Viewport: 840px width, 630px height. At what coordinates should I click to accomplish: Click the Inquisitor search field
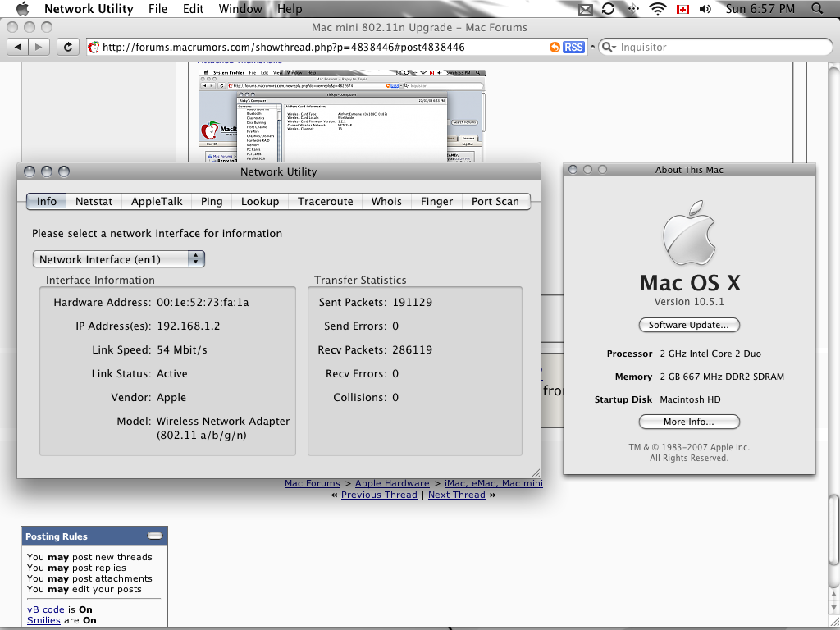[x=715, y=47]
